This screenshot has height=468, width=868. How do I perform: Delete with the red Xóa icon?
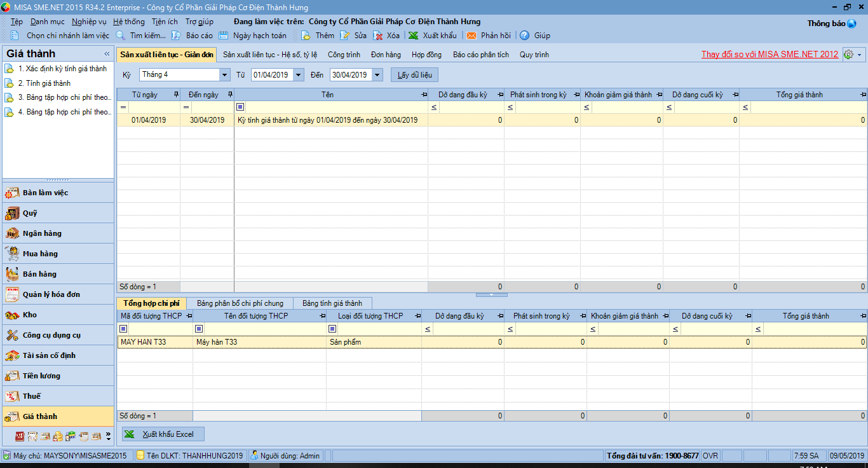click(x=377, y=36)
